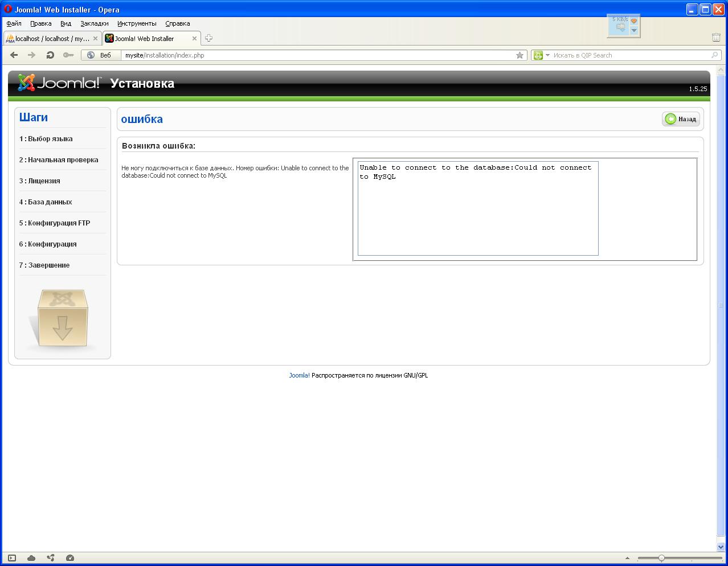The image size is (728, 566).
Task: Click the Joomla! footer link
Action: point(299,375)
